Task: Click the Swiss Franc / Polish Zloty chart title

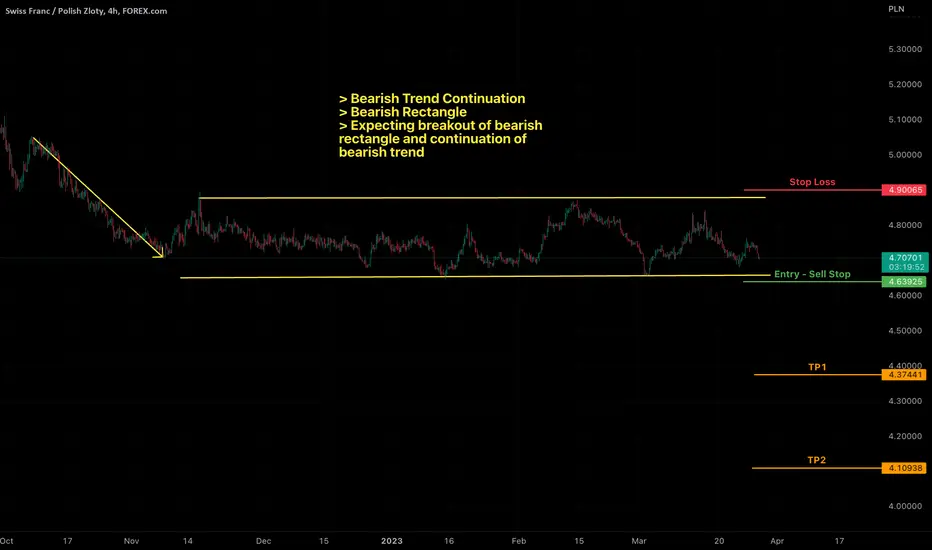Action: click(86, 11)
